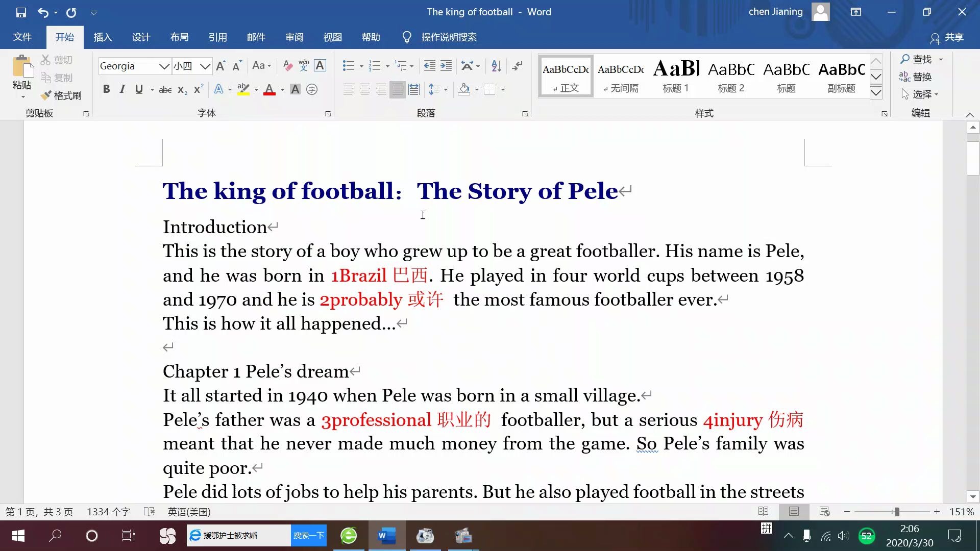Open Customize Quick Access Toolbar arrow

94,12
